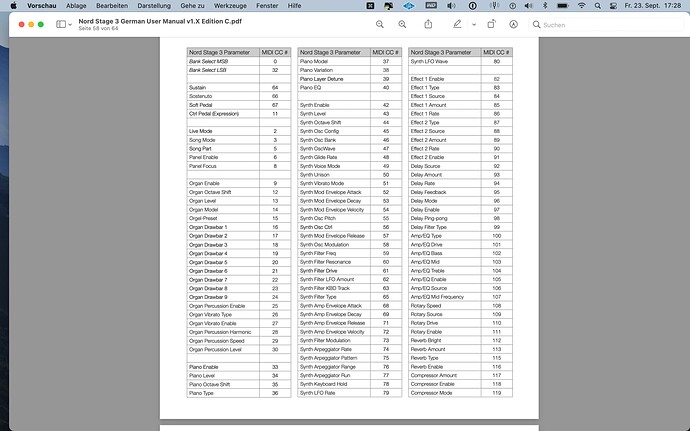
Task: Click the 'Seite 58 von 64' page indicator
Action: pyautogui.click(x=99, y=29)
